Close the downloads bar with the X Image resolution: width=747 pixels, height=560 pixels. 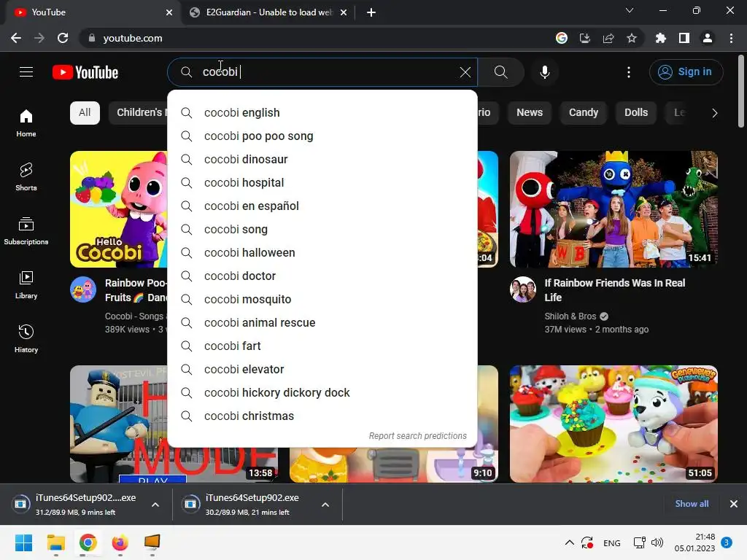[734, 504]
